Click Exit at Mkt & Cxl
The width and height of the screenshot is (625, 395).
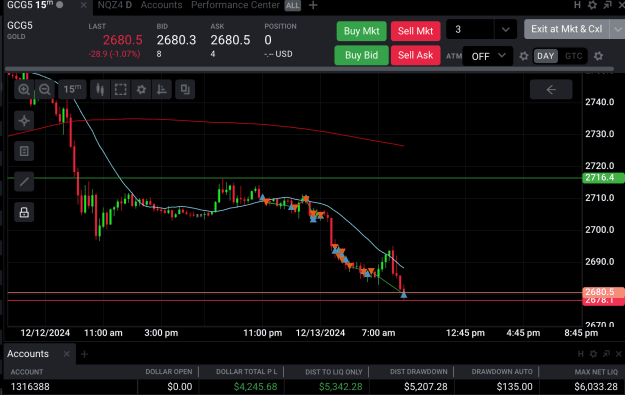[x=566, y=29]
